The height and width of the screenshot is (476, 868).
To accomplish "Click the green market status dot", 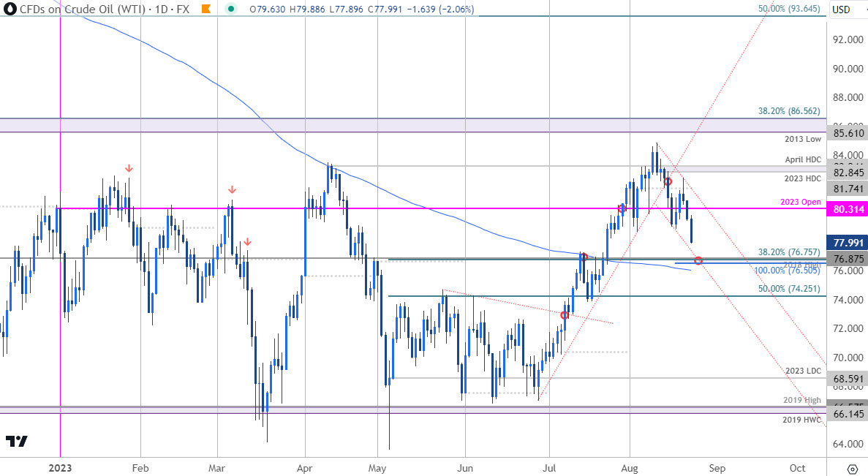I will click(x=231, y=10).
